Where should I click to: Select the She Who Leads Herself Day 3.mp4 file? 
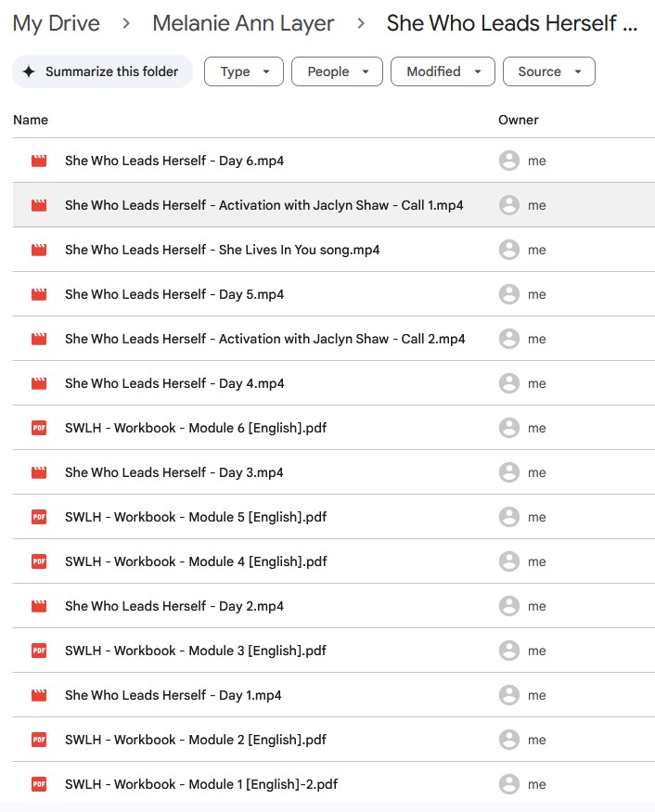[x=174, y=472]
